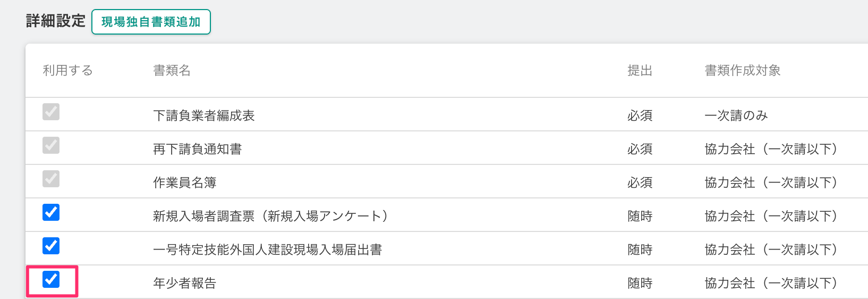Screen dimensions: 868x299
Task: Click the locked 下請負業者編成表 checkbox
Action: 51,112
